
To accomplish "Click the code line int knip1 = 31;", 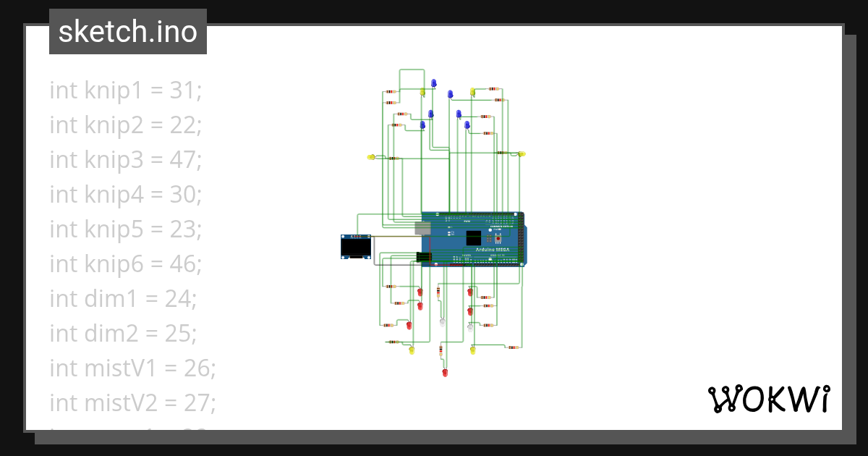I will [126, 90].
